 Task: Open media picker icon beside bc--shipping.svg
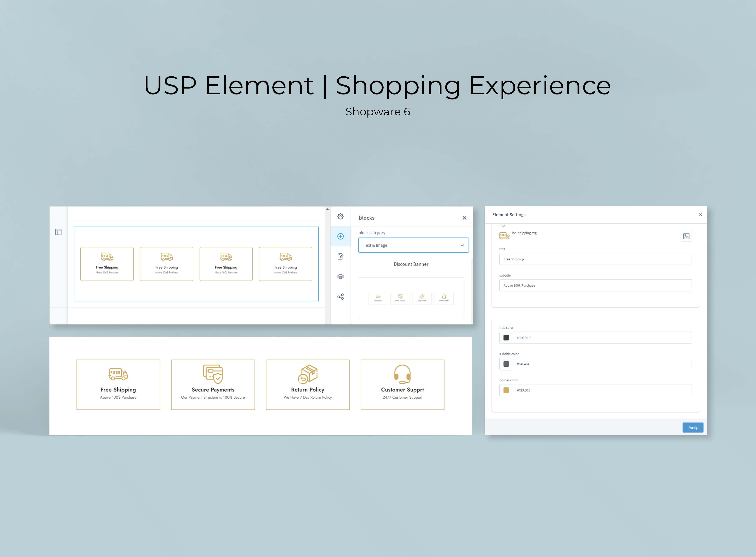[x=686, y=236]
